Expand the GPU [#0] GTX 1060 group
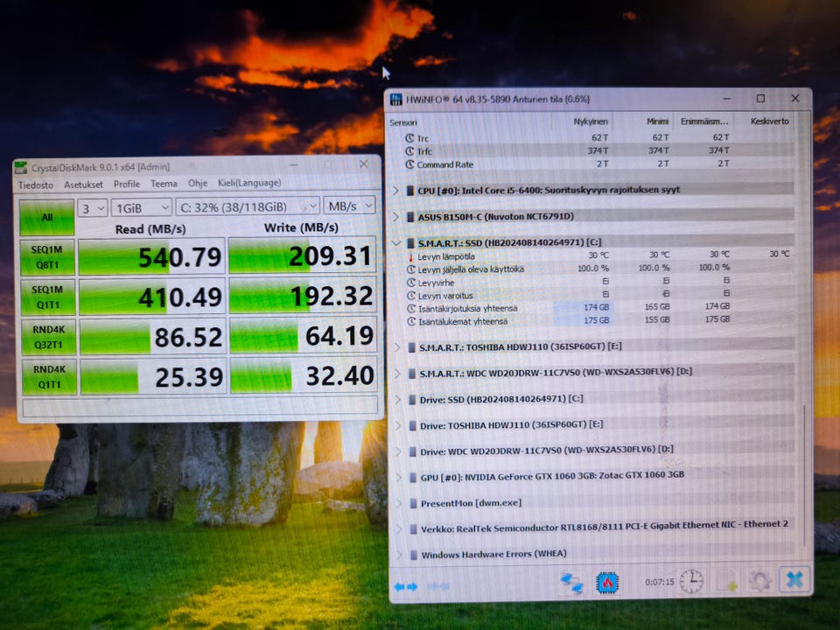 [x=399, y=477]
